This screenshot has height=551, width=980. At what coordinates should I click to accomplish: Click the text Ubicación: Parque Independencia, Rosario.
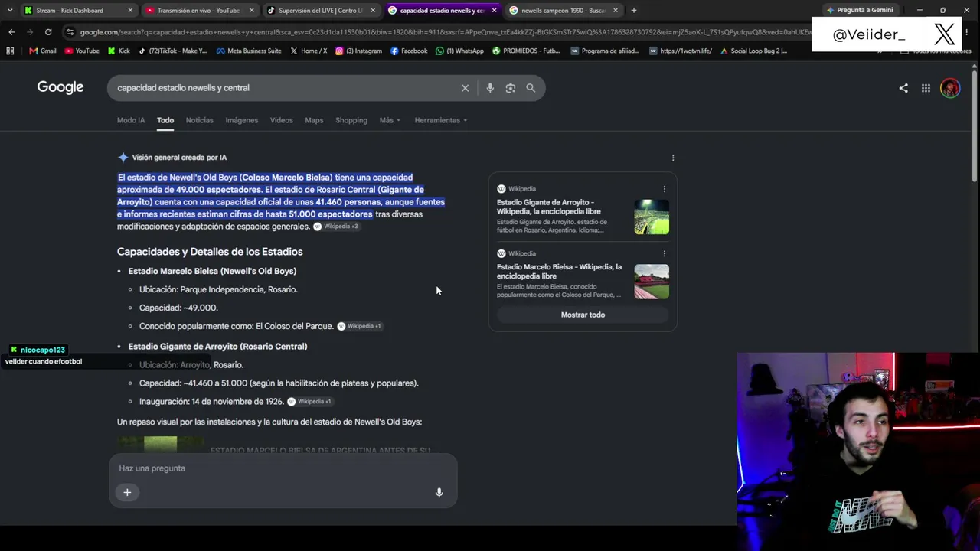218,289
